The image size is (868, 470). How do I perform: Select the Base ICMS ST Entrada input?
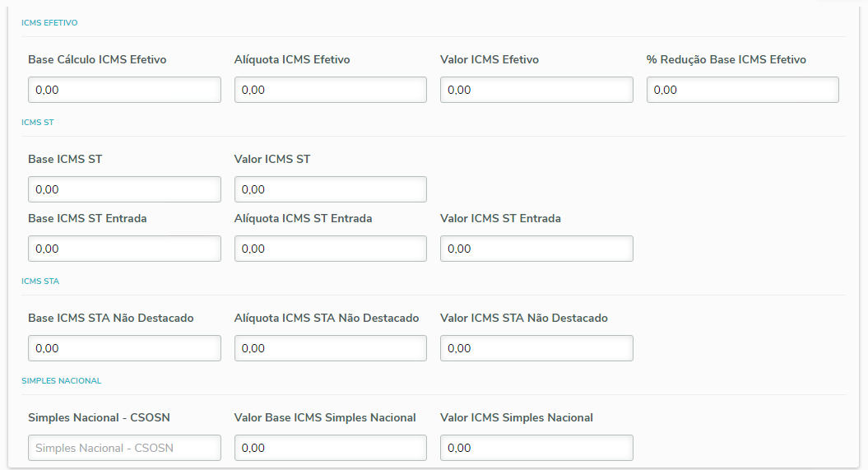[x=124, y=249]
